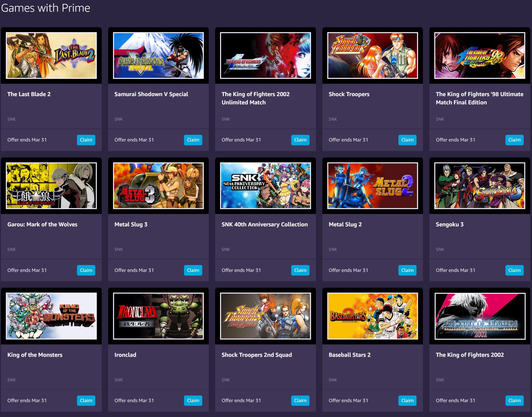Click SNK publisher under Metal Slug 3
This screenshot has width=532, height=417.
coord(118,249)
